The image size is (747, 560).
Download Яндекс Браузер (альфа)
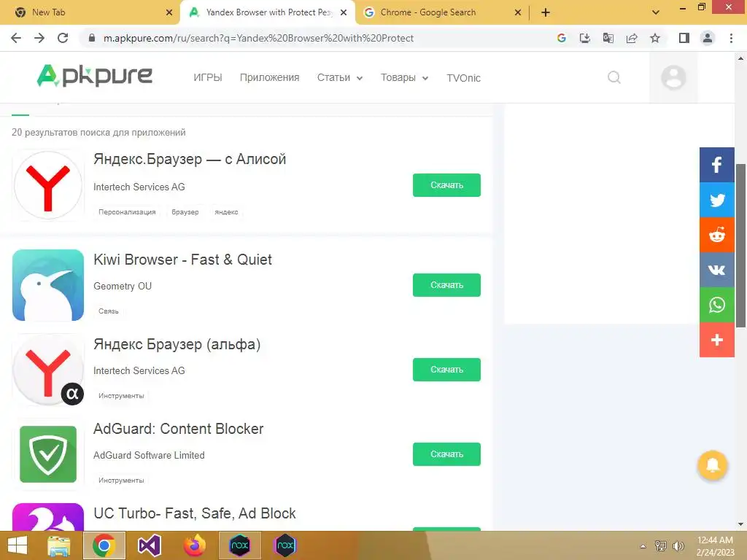(x=446, y=370)
